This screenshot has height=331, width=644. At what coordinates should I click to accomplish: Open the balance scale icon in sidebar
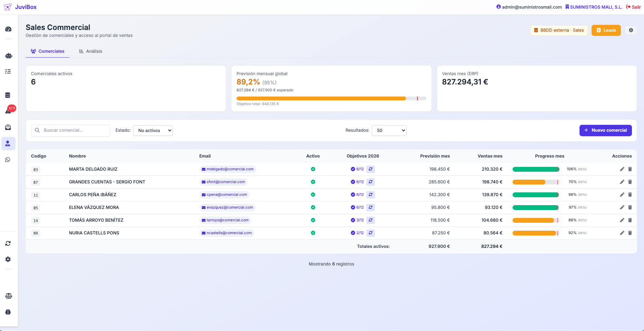[8, 296]
